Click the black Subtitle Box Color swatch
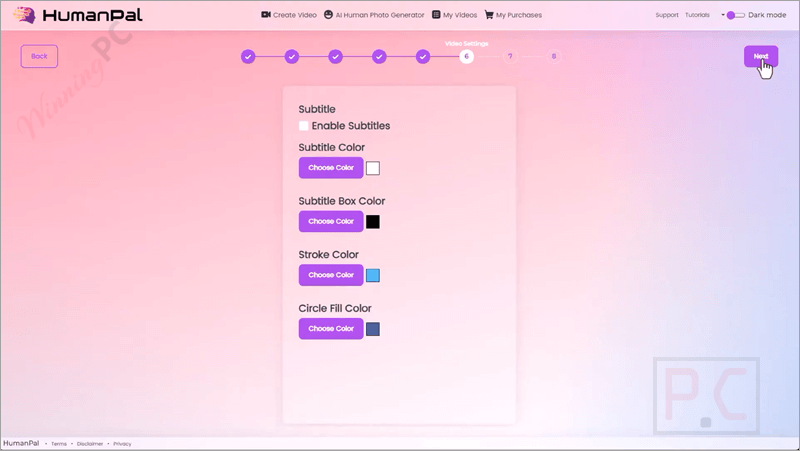This screenshot has width=800, height=451. tap(373, 222)
